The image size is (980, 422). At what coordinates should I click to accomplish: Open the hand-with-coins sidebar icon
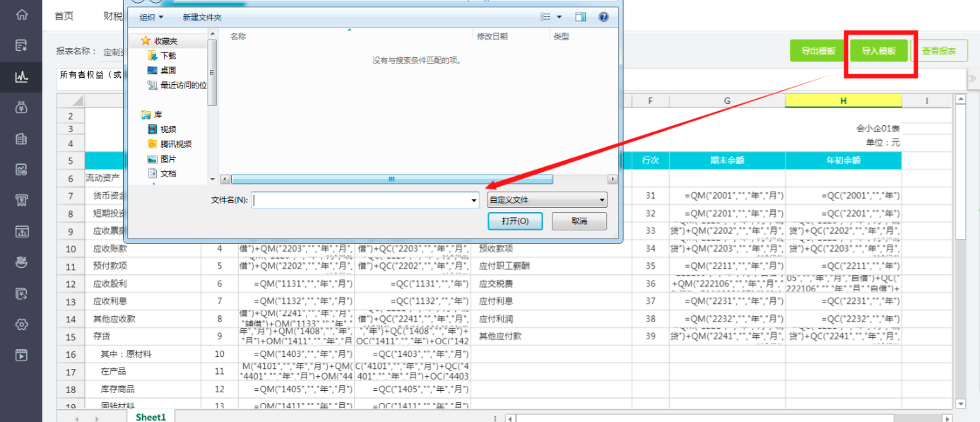(22, 262)
